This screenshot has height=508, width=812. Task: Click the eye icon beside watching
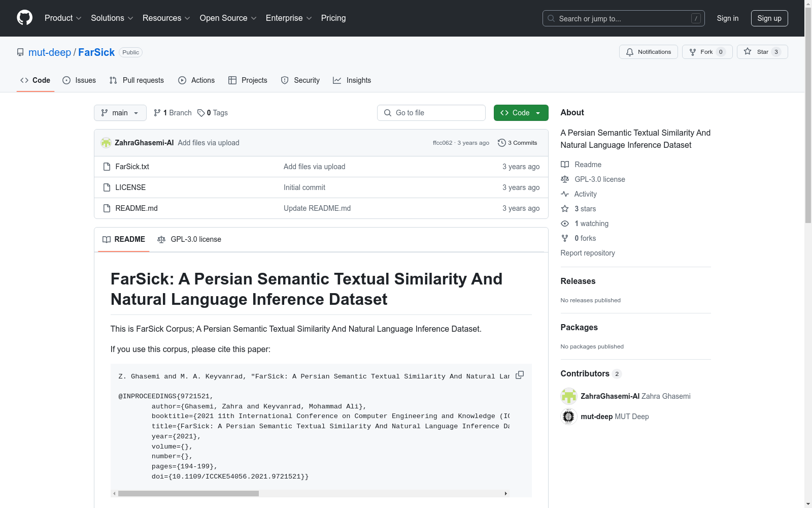click(565, 224)
